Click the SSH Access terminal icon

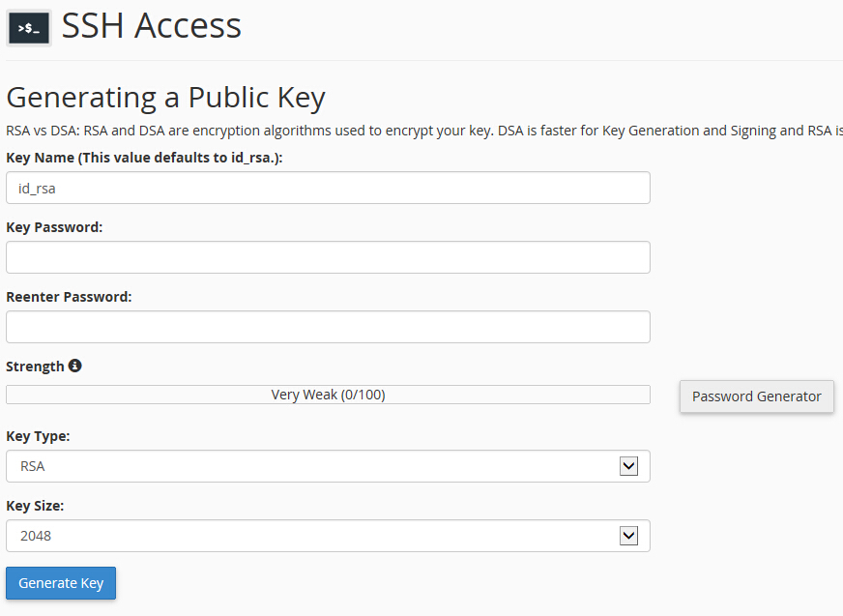[x=29, y=28]
